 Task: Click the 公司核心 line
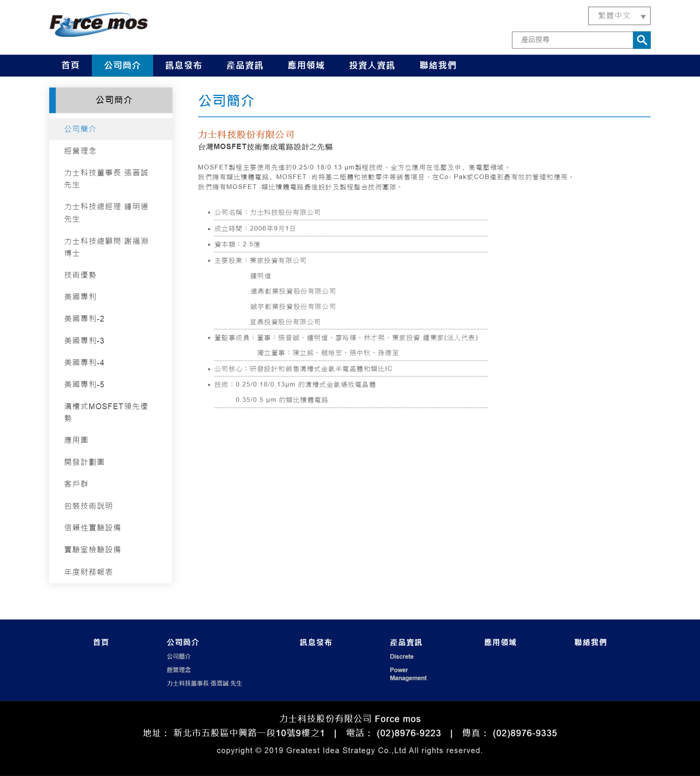point(304,369)
